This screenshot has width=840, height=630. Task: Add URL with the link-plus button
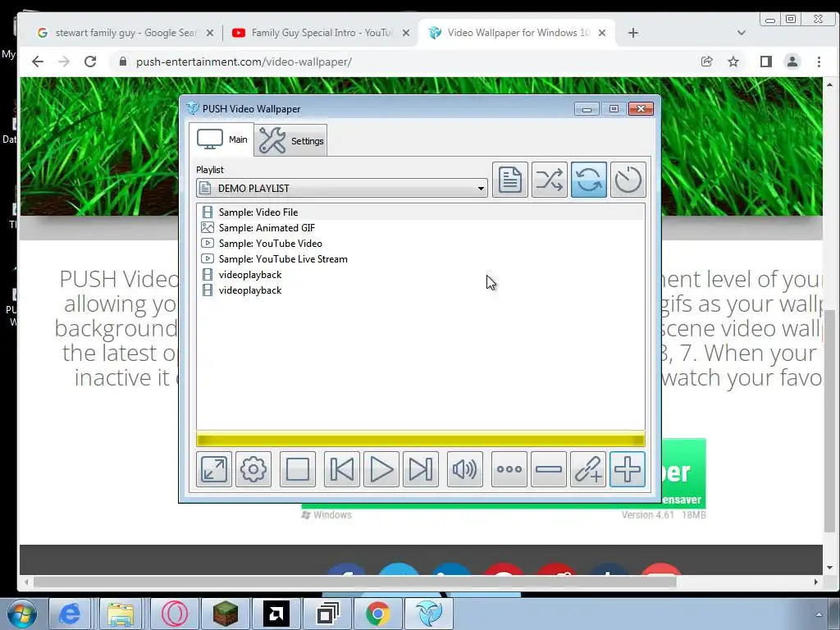pyautogui.click(x=587, y=469)
